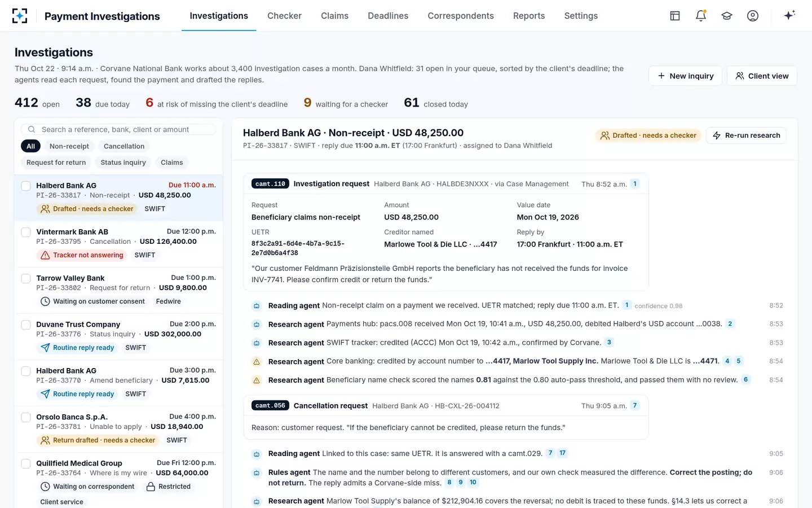Viewport: 812px width, 508px height.
Task: Click the search magnifier icon
Action: click(x=32, y=129)
